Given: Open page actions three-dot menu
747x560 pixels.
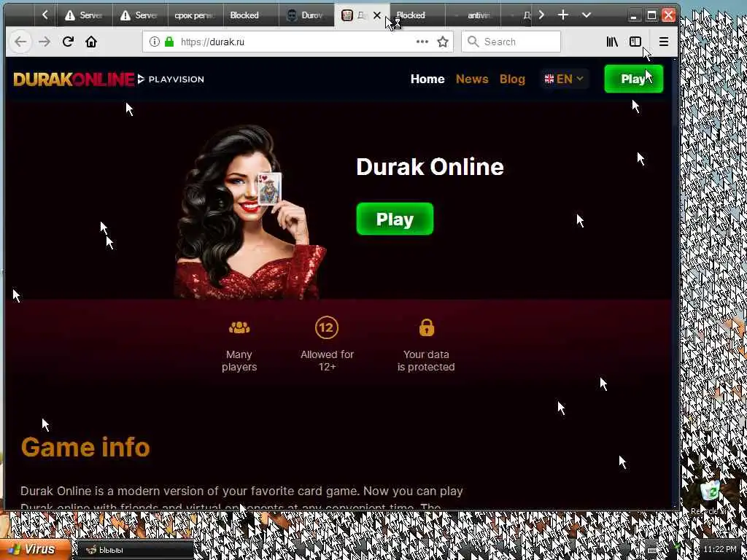Looking at the screenshot, I should pos(422,42).
